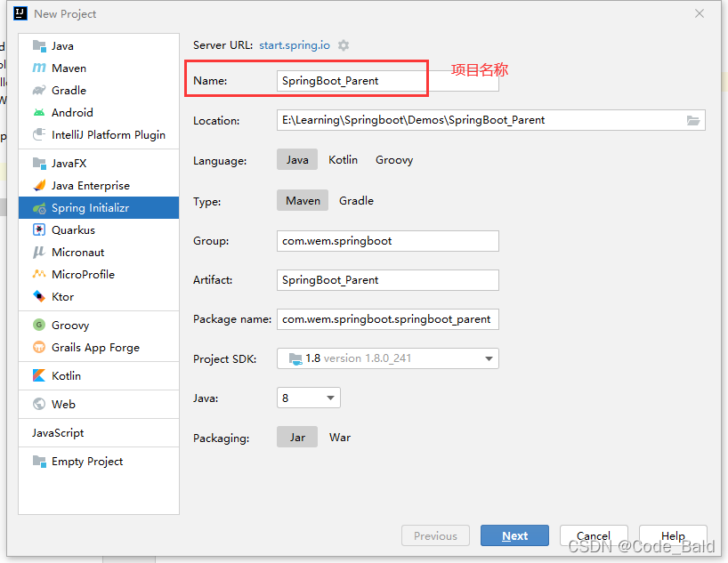Click the Web globe icon

tap(39, 405)
